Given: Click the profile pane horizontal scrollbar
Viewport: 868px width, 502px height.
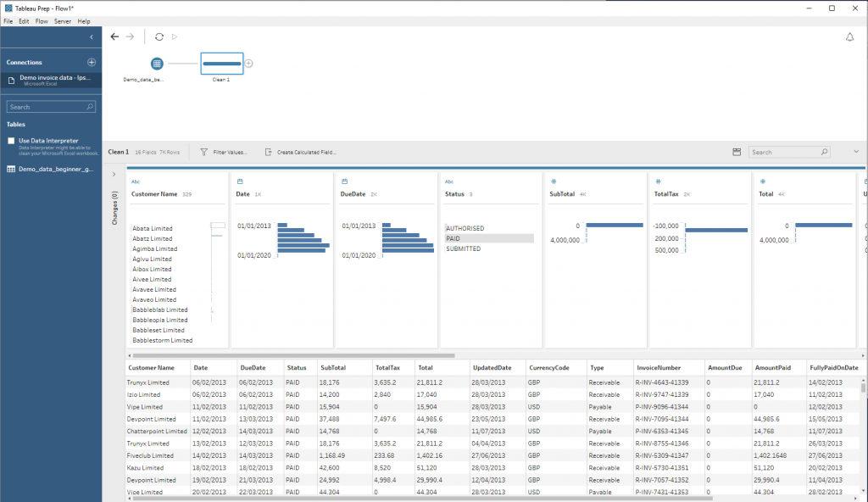Looking at the screenshot, I should (x=293, y=355).
